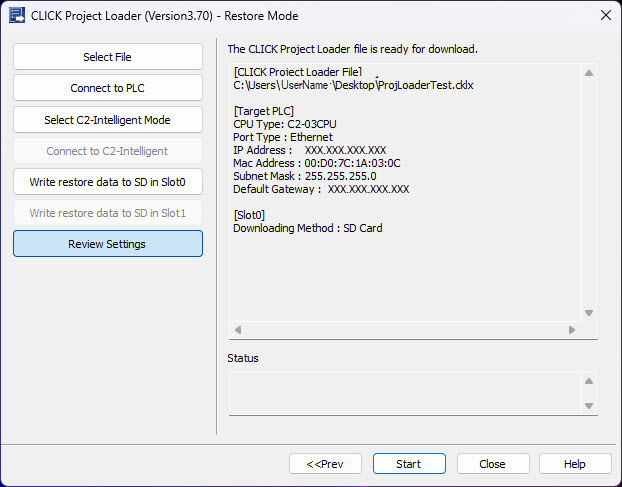Screen dimensions: 622x487
Task: Click the disabled Connect to C2-Intelligent button
Action: tap(108, 151)
